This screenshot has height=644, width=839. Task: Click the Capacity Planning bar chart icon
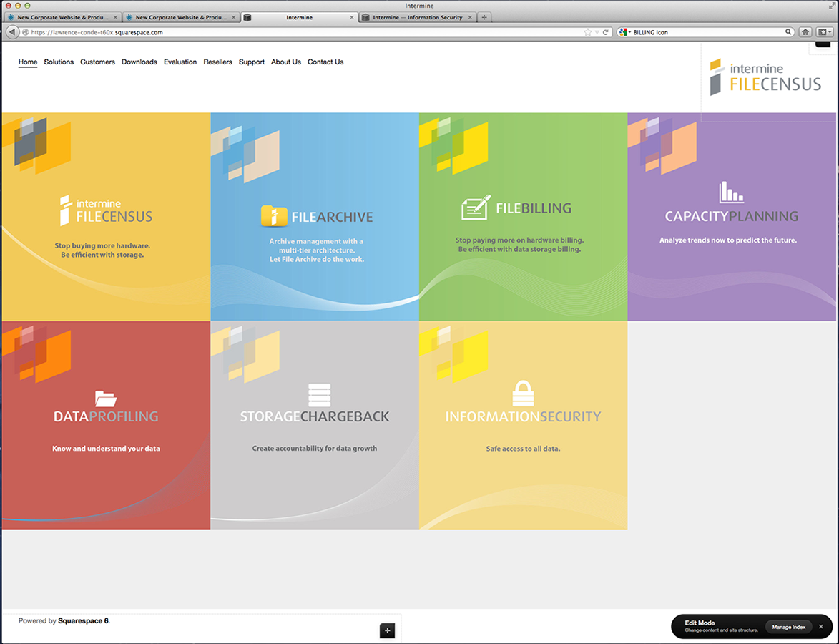[732, 192]
